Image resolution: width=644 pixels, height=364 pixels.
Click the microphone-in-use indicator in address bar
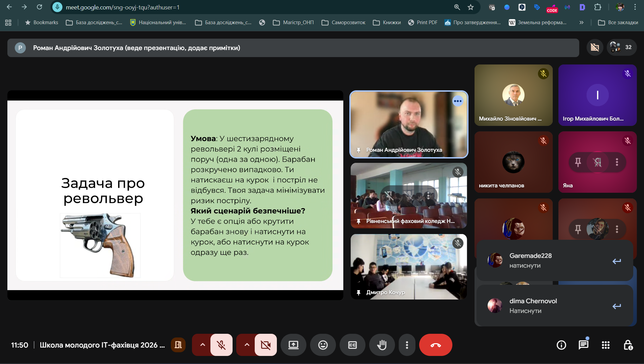pos(57,7)
